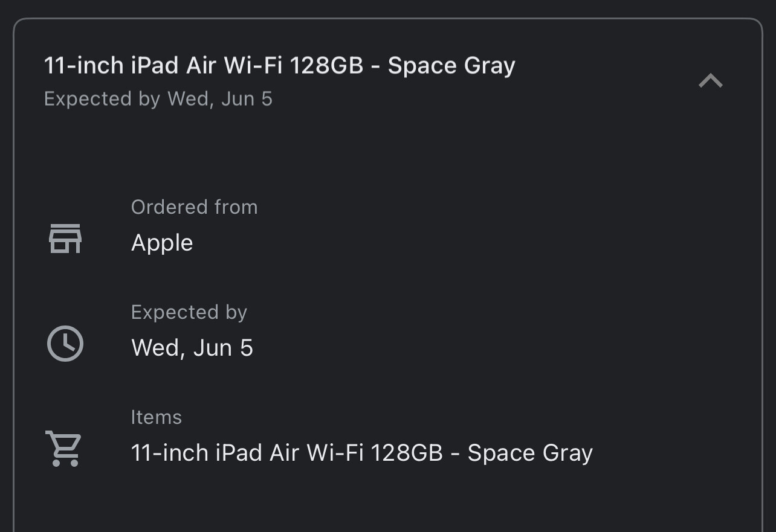Collapse the iPad Air order card
This screenshot has height=532, width=776.
pos(711,81)
